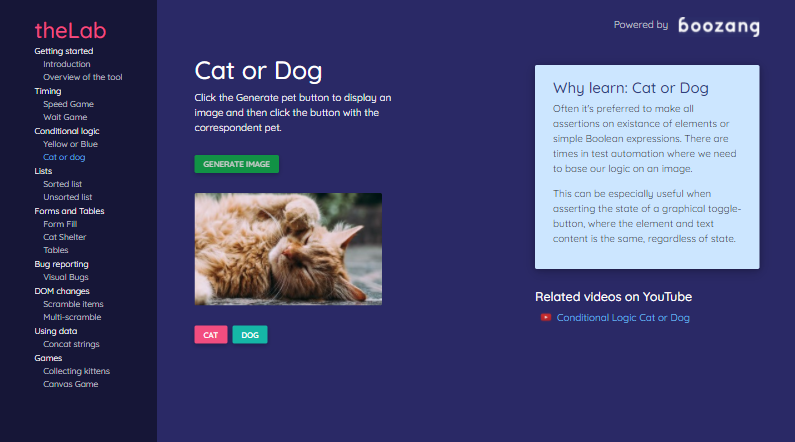
Task: Open the Tables page
Action: [56, 250]
